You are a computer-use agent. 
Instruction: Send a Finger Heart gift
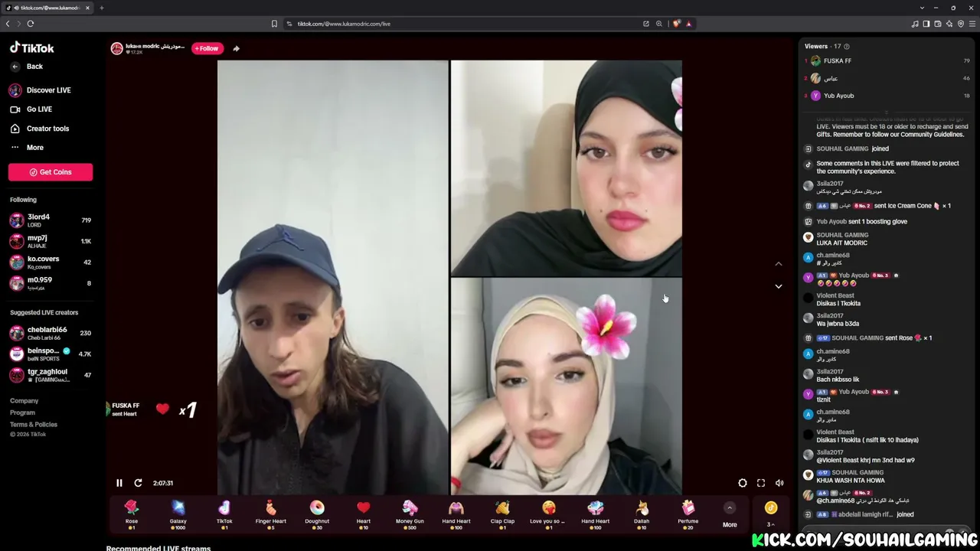click(x=270, y=514)
